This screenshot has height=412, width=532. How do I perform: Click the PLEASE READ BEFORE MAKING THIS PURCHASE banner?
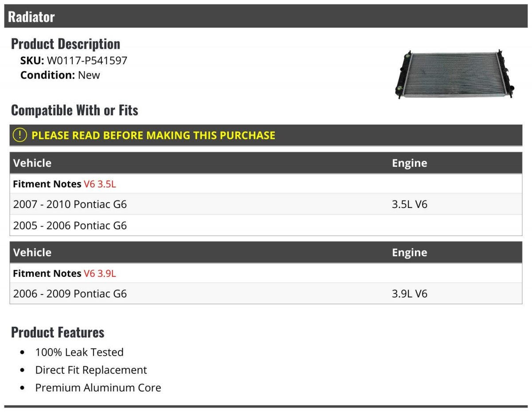click(153, 135)
